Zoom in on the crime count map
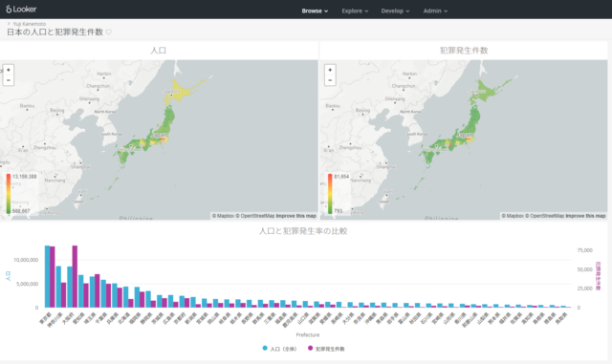 [x=330, y=70]
